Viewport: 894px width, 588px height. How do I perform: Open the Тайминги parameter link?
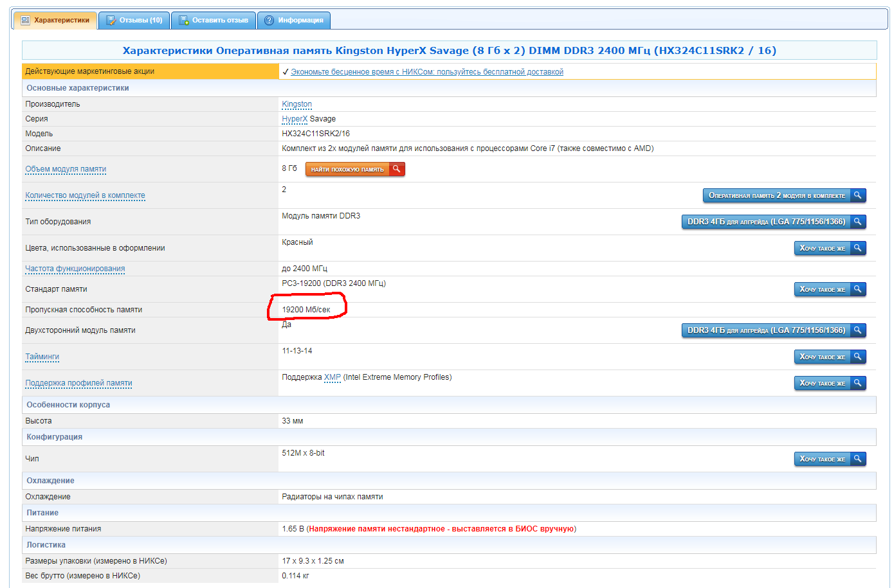(x=42, y=357)
